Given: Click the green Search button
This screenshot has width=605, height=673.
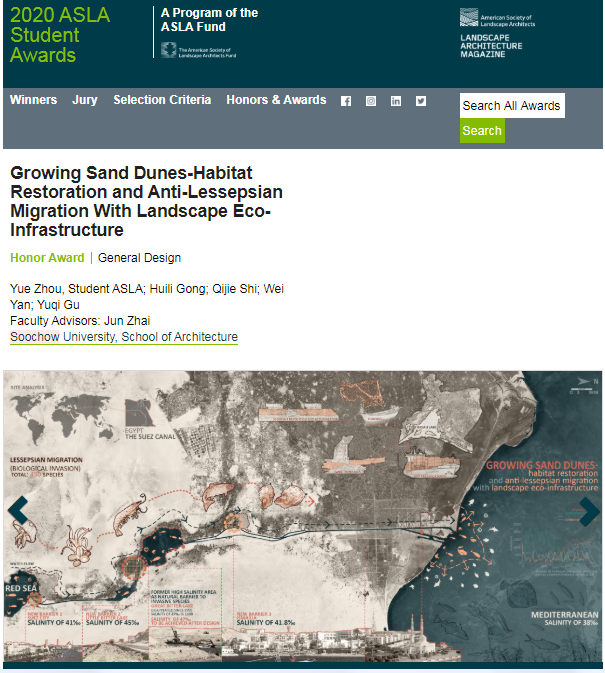Looking at the screenshot, I should tap(482, 131).
